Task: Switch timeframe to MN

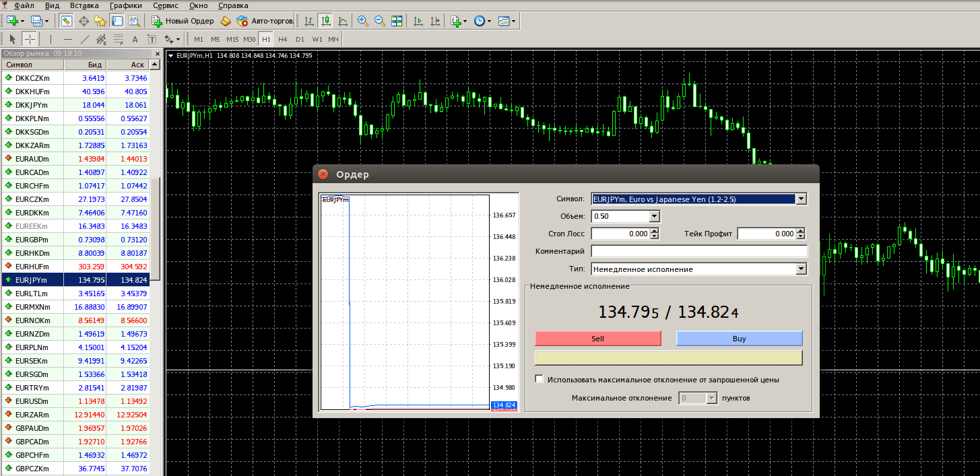Action: tap(333, 39)
